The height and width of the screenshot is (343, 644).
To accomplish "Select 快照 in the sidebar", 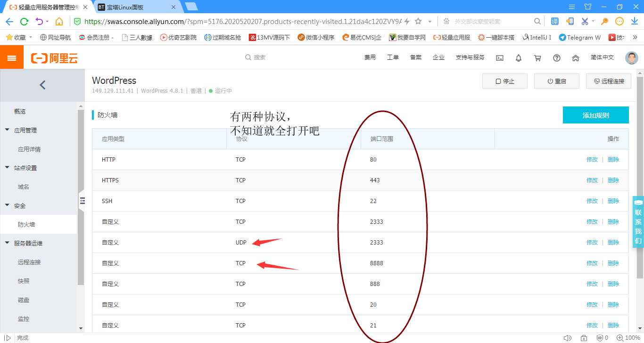I will pos(24,281).
